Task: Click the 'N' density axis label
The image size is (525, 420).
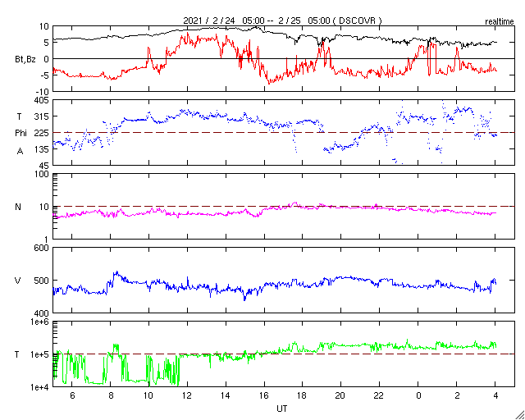Action: [18, 207]
